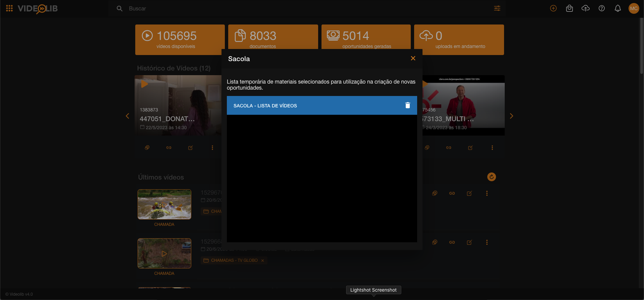This screenshot has width=644, height=300.
Task: Click link icon in second Últimos vídeos row
Action: point(452,242)
